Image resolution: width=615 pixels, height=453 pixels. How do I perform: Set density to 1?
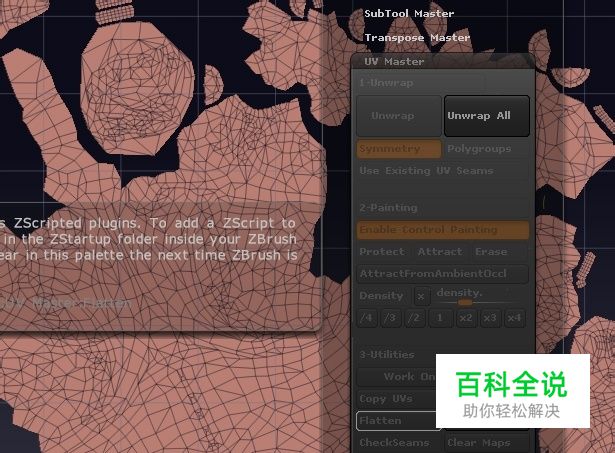tap(440, 318)
